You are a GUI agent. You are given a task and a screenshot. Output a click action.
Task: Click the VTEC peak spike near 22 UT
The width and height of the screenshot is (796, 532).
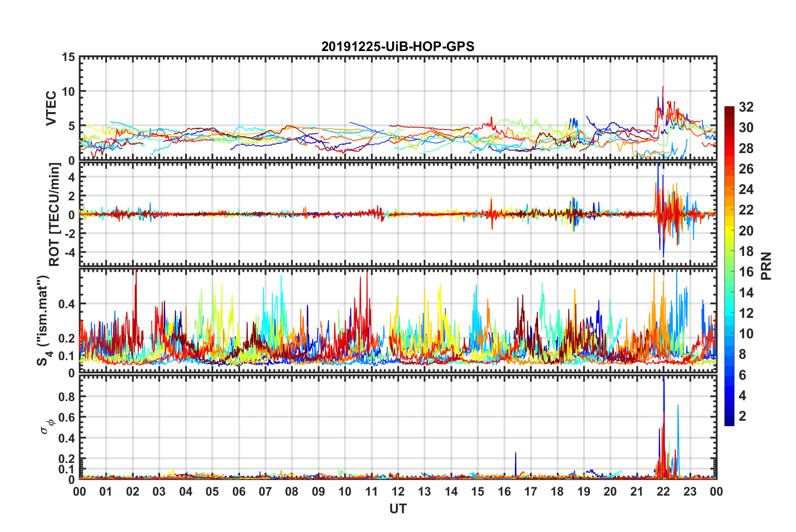[x=662, y=87]
